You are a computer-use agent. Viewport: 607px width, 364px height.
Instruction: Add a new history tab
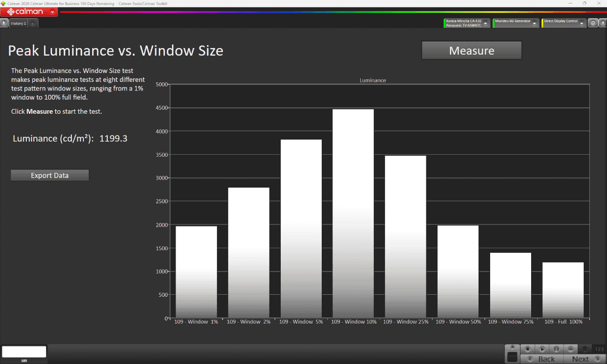click(x=33, y=23)
